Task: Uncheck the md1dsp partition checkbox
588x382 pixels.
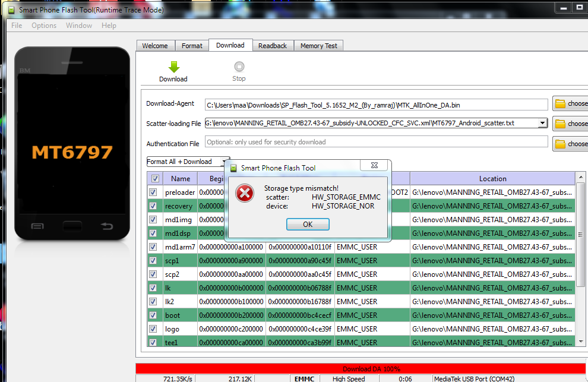Action: (153, 233)
